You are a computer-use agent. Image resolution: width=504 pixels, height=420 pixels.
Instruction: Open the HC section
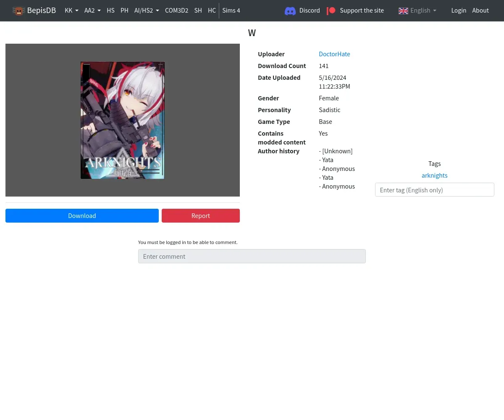pyautogui.click(x=212, y=10)
